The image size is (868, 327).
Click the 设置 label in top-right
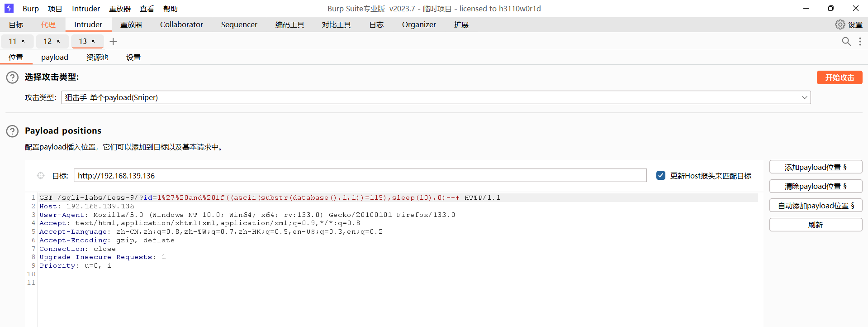tap(855, 24)
